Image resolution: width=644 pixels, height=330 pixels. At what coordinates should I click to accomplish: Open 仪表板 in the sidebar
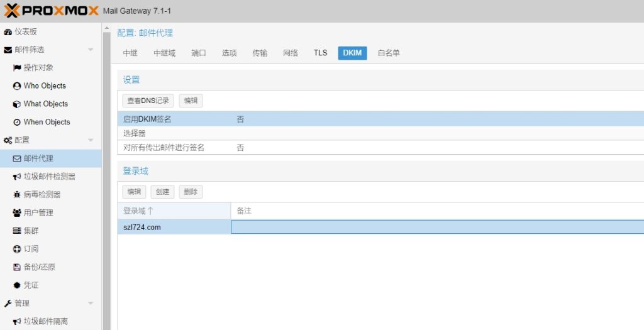coord(25,31)
